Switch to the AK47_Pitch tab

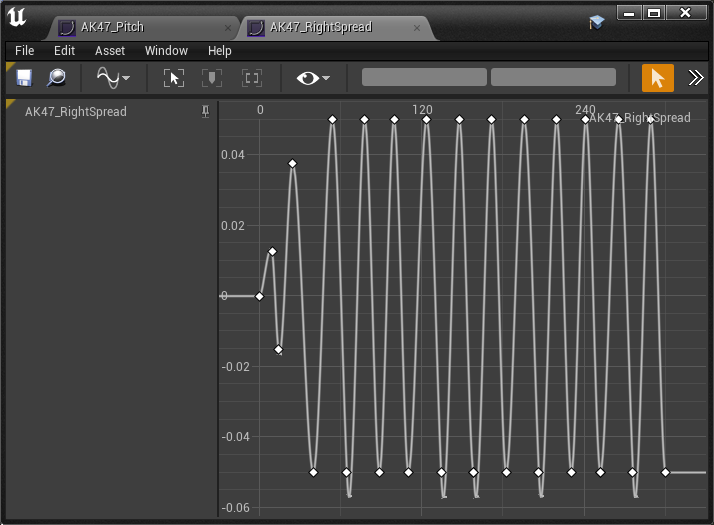coord(112,27)
